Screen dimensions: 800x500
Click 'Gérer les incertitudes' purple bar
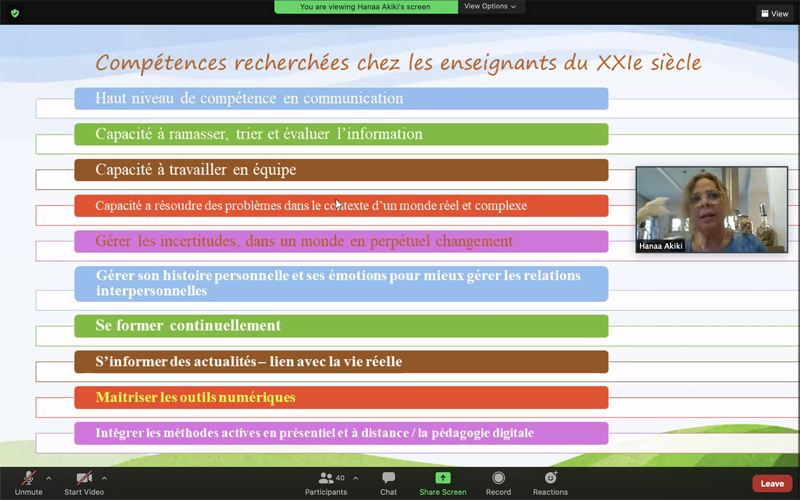click(x=341, y=241)
